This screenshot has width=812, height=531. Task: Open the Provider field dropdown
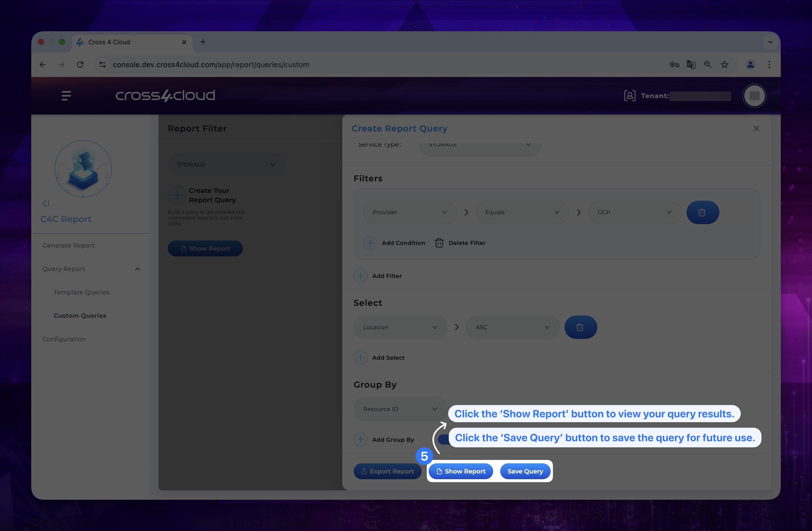(410, 212)
